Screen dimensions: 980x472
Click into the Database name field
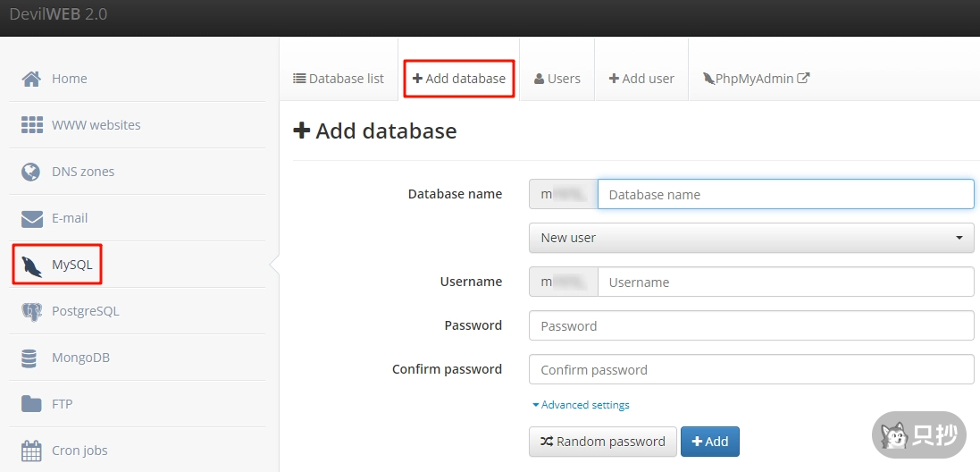(x=785, y=194)
